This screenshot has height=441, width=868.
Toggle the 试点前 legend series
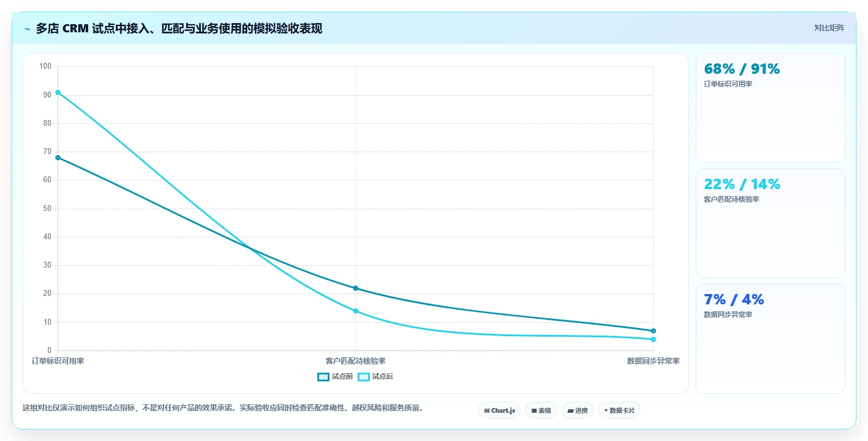click(x=335, y=376)
